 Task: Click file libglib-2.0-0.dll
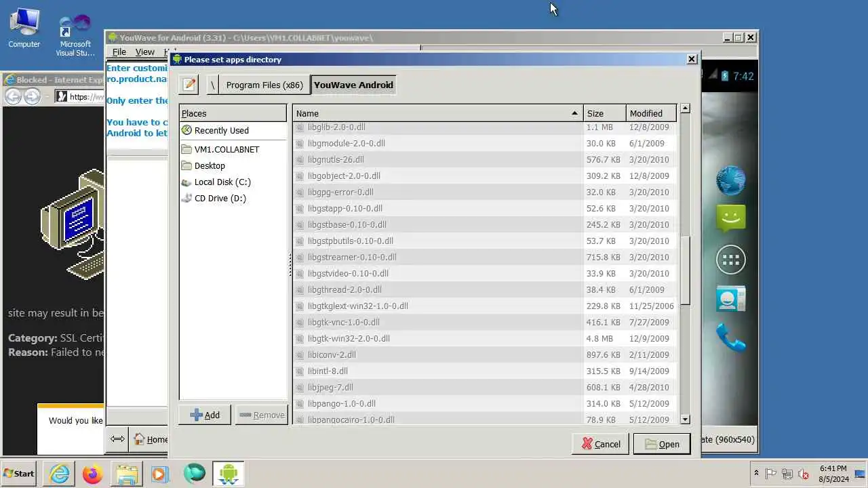click(336, 127)
